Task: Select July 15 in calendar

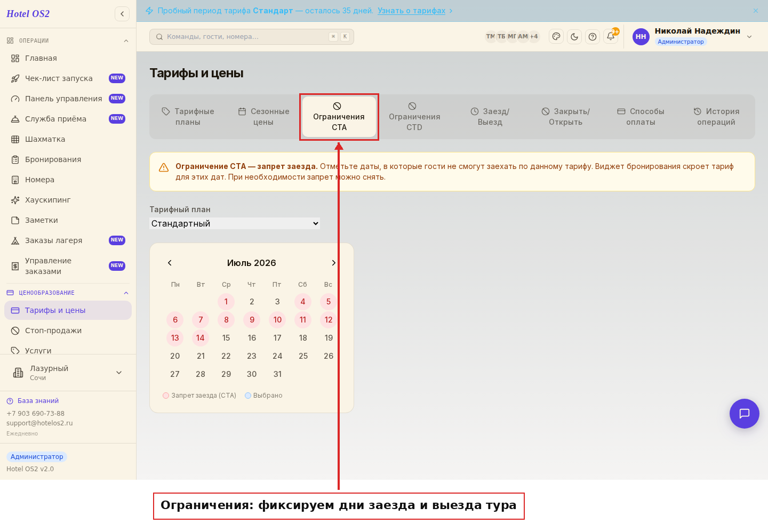Action: 226,338
